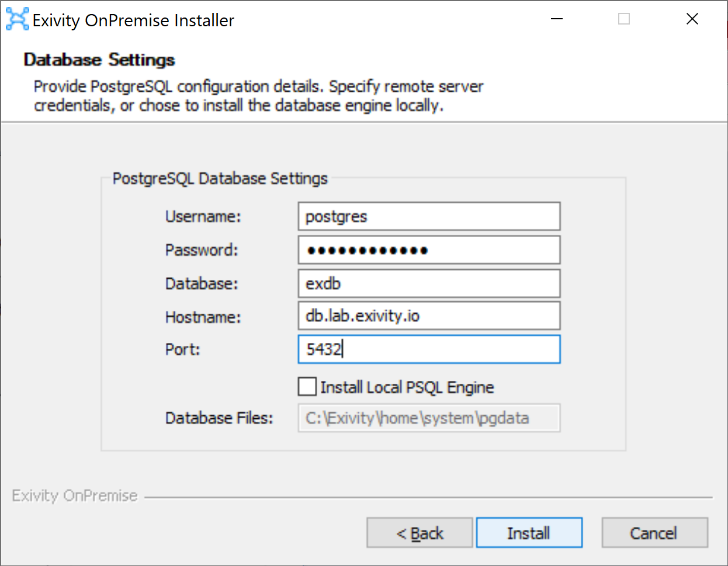Click the Exivity logo icon in title bar
Image resolution: width=728 pixels, height=566 pixels.
(17, 19)
